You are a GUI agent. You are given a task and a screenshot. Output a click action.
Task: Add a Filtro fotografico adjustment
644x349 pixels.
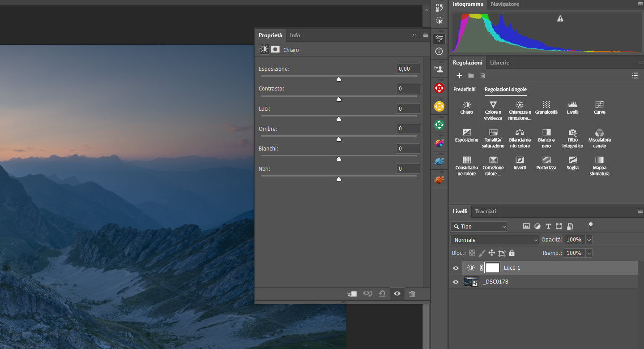coord(572,138)
